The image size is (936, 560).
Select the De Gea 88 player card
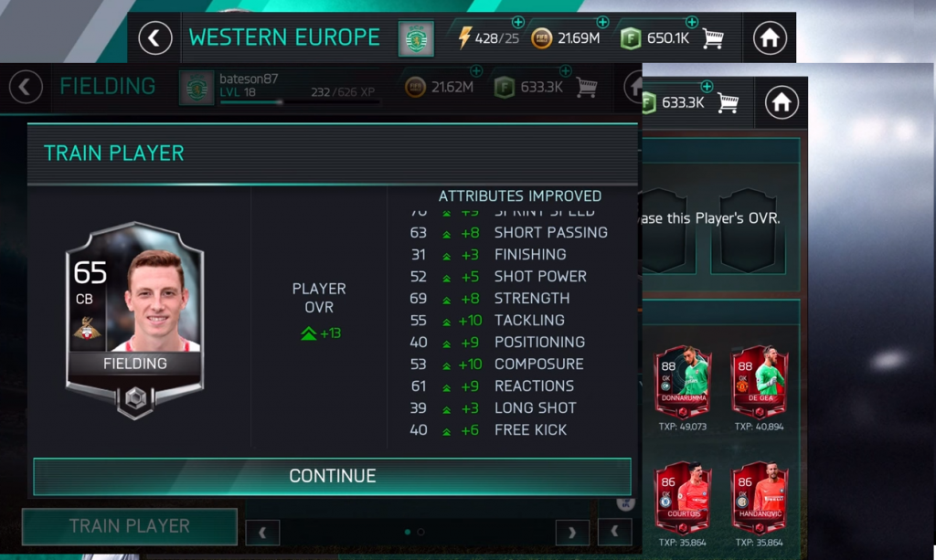(x=760, y=382)
